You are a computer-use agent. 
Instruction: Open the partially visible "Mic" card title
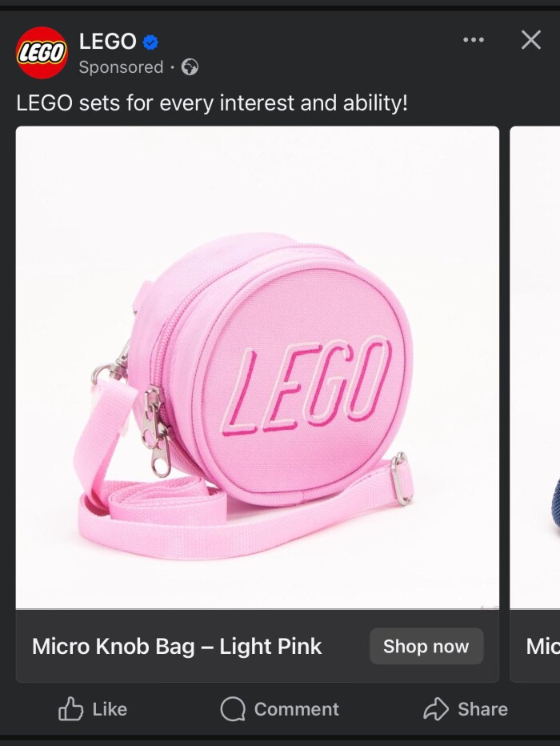point(542,646)
